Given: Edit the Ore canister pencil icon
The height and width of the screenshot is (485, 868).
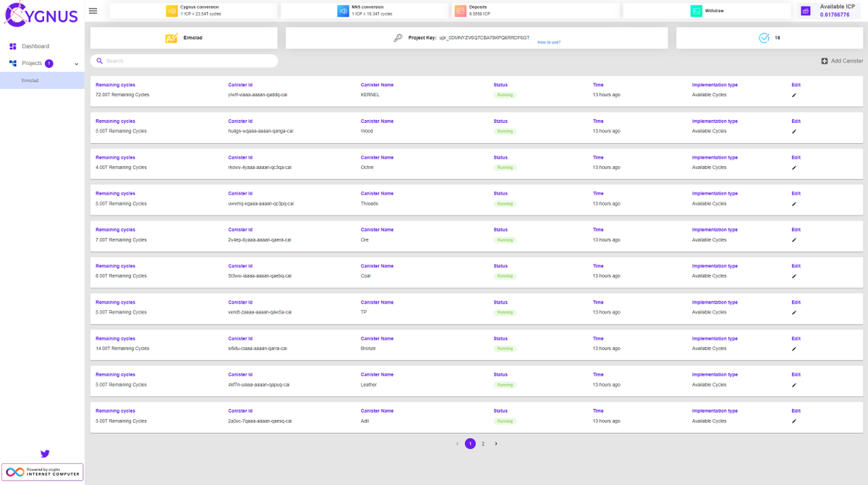Looking at the screenshot, I should [794, 240].
